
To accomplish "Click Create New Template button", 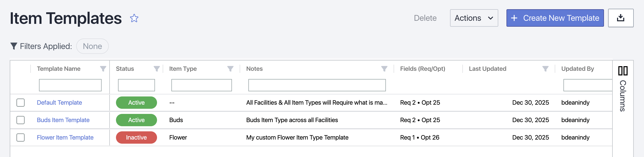I will [555, 18].
